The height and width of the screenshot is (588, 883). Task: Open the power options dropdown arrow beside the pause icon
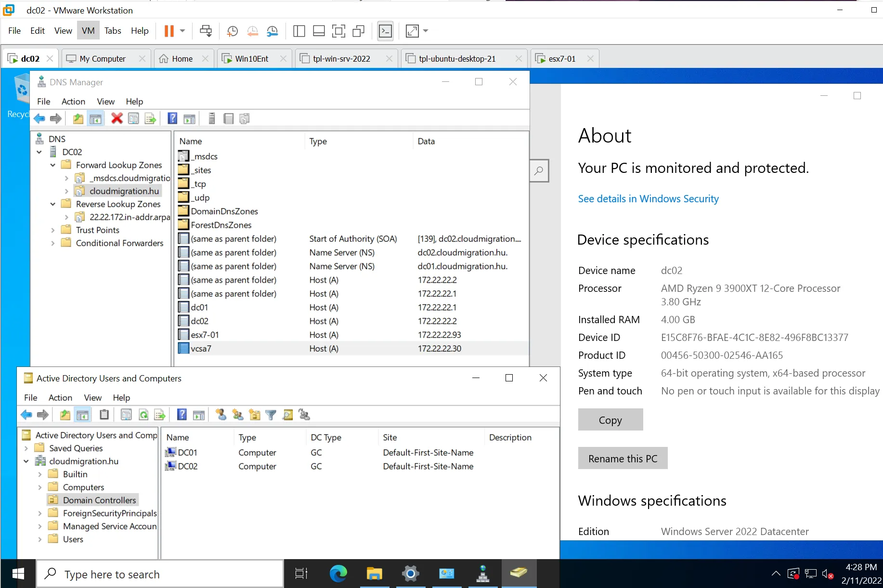pos(182,31)
